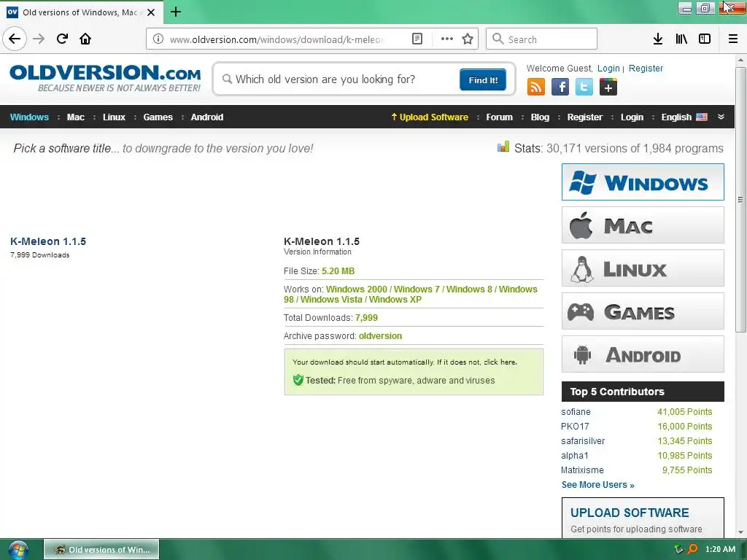The height and width of the screenshot is (560, 747).
Task: Select Android in the navigation bar
Action: [206, 117]
